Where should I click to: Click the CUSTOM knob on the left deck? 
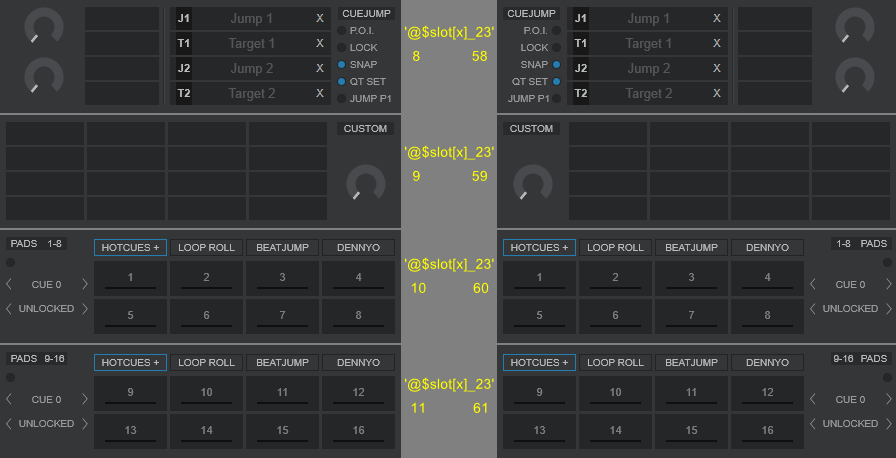[x=365, y=184]
